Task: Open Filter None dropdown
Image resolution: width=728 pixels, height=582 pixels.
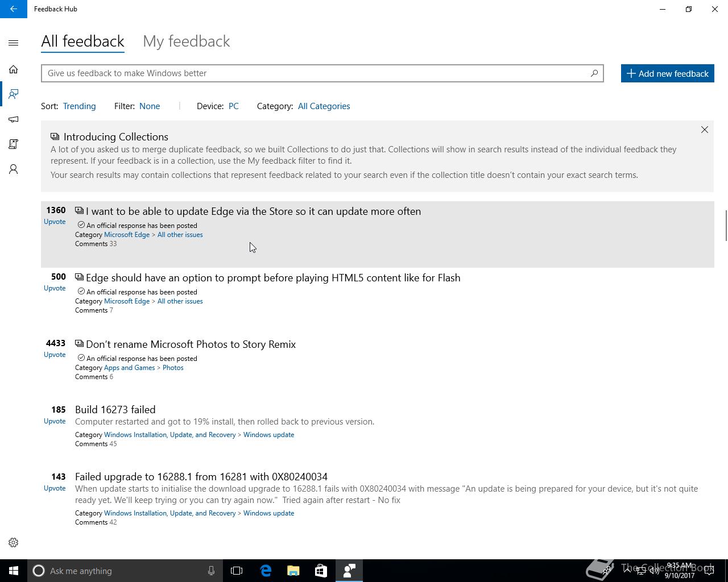Action: tap(150, 106)
